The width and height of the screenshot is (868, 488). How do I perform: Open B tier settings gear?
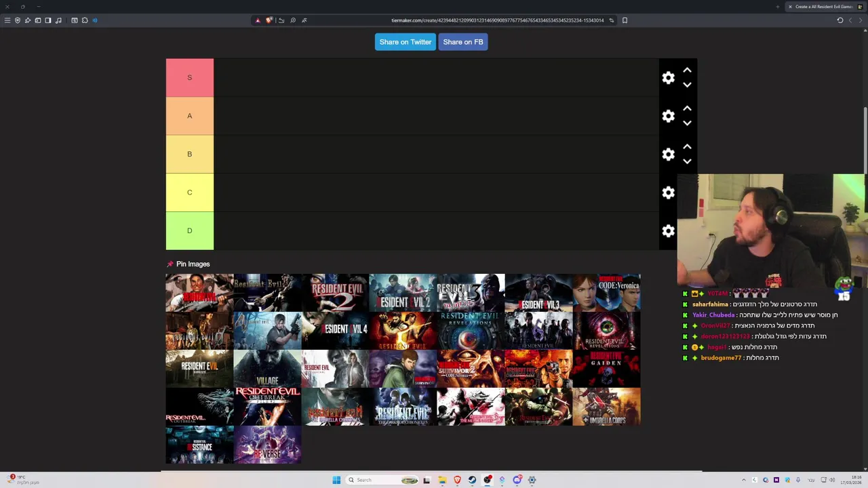pyautogui.click(x=668, y=155)
